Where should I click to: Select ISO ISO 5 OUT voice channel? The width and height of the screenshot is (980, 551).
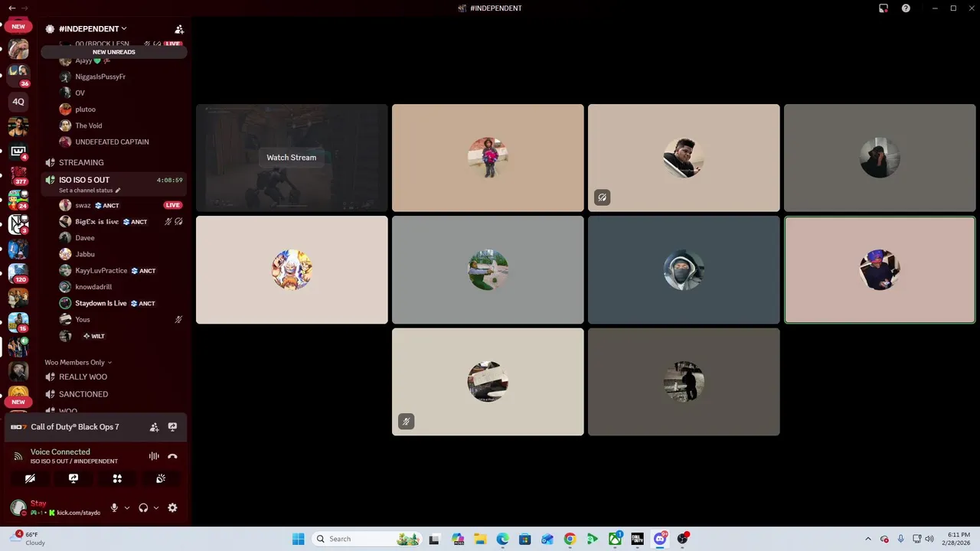(x=84, y=180)
